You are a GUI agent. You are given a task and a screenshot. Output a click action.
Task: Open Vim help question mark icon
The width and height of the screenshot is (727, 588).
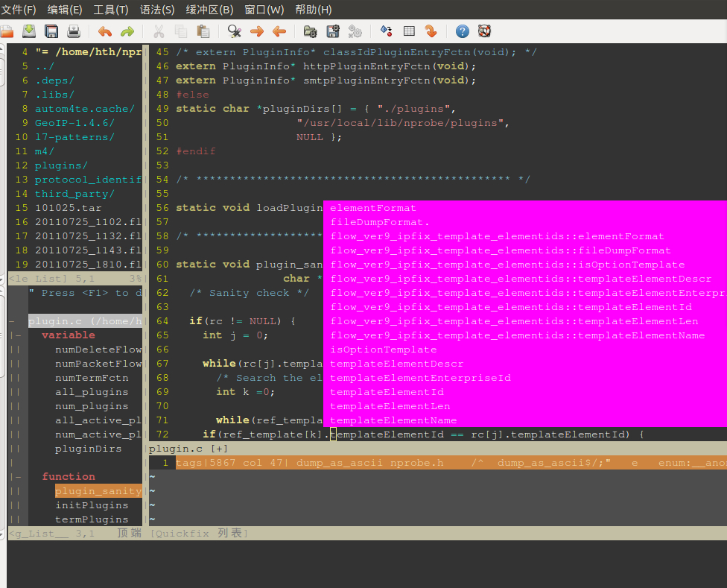[463, 31]
